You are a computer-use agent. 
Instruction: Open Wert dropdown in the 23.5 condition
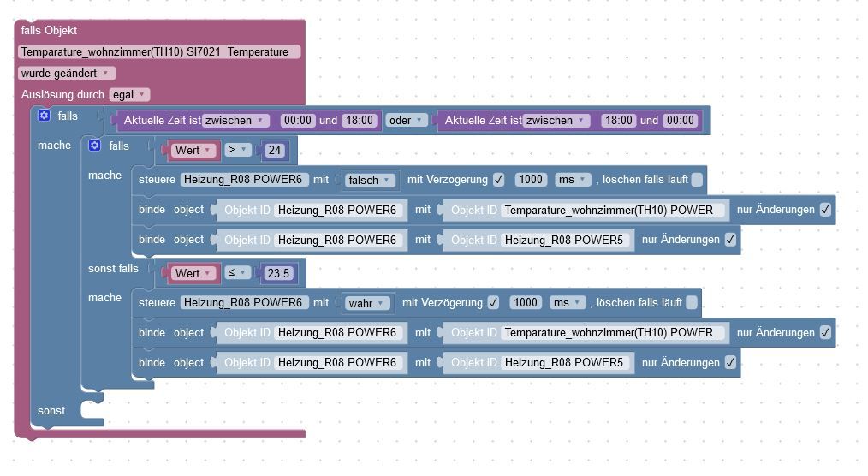click(193, 273)
